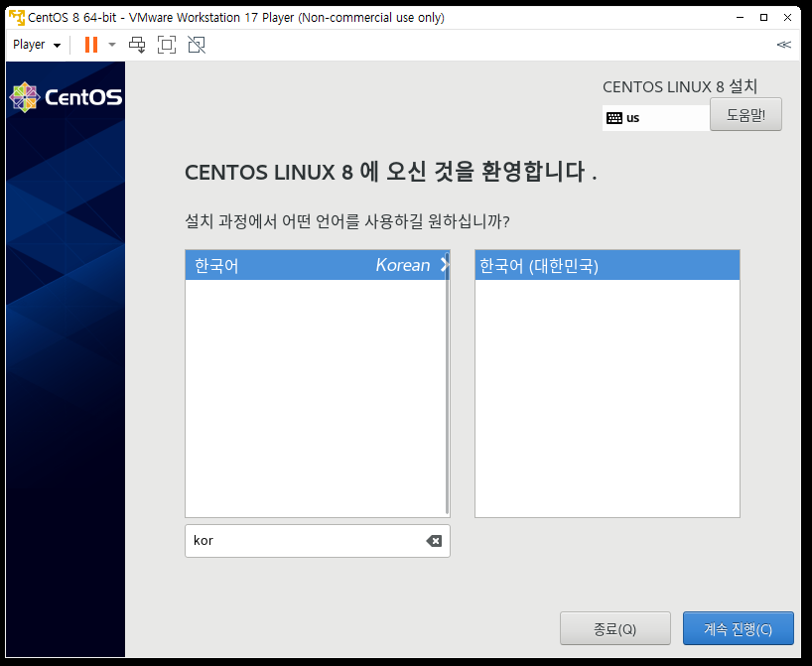Close the VMware Player window

[787, 17]
